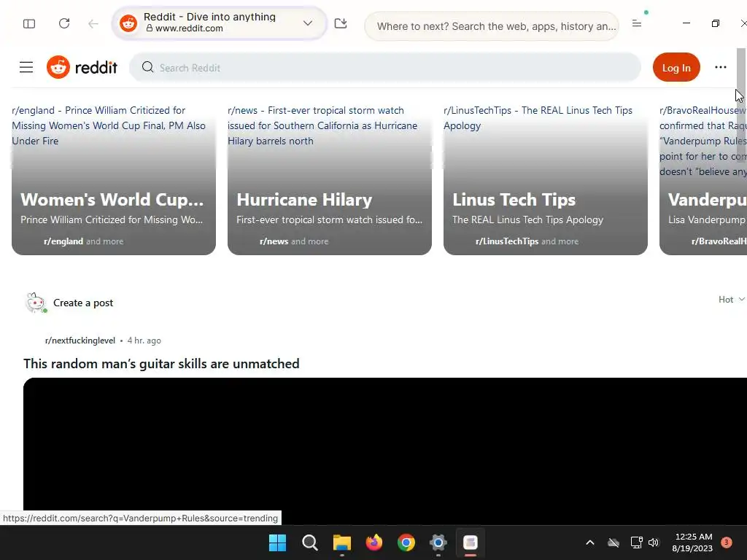Click r/news link on Hurricane card
The height and width of the screenshot is (560, 747).
click(274, 241)
